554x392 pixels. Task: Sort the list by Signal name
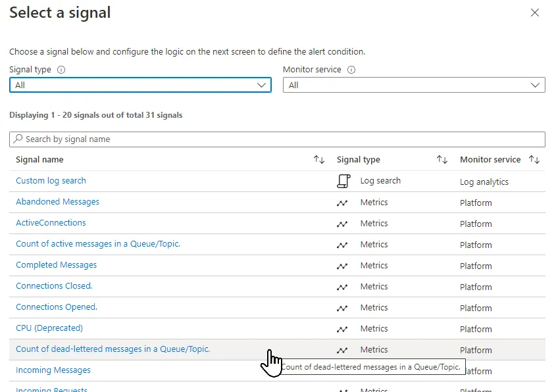[x=319, y=160]
